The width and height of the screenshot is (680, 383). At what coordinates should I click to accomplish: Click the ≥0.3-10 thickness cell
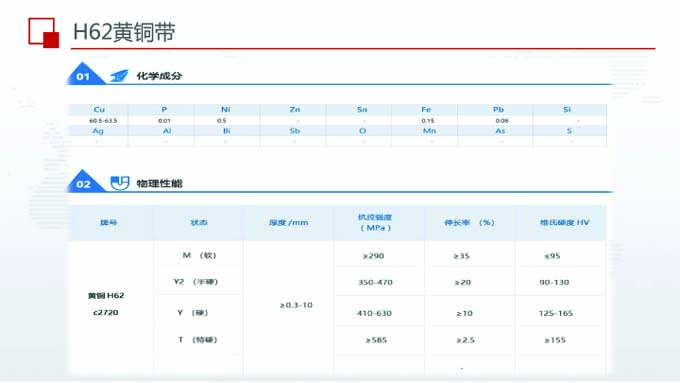click(296, 305)
